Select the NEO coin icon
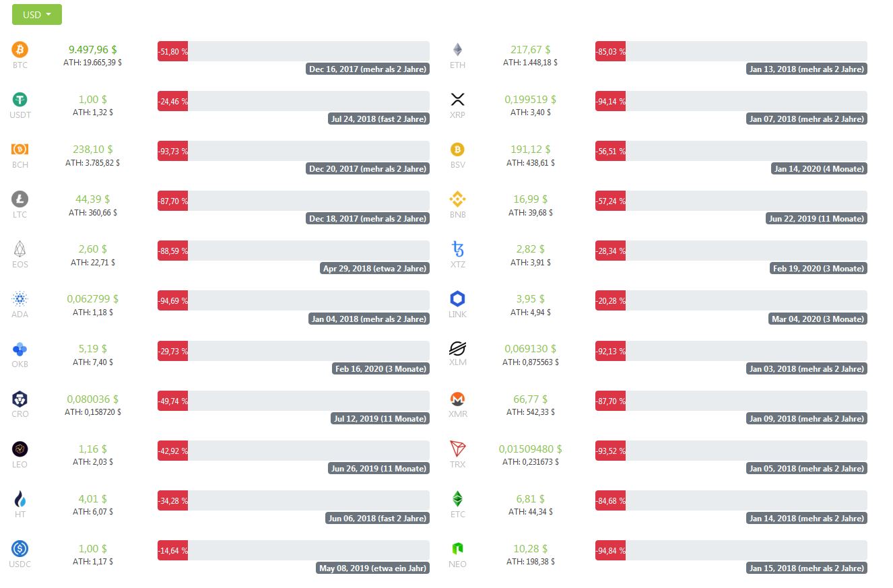The width and height of the screenshot is (893, 588). [457, 548]
